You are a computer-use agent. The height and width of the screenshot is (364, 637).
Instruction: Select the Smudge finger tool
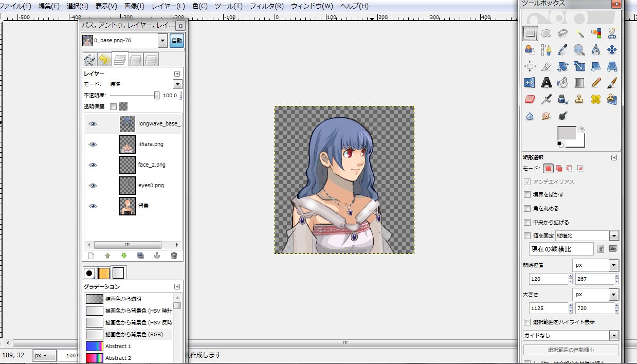coord(547,115)
